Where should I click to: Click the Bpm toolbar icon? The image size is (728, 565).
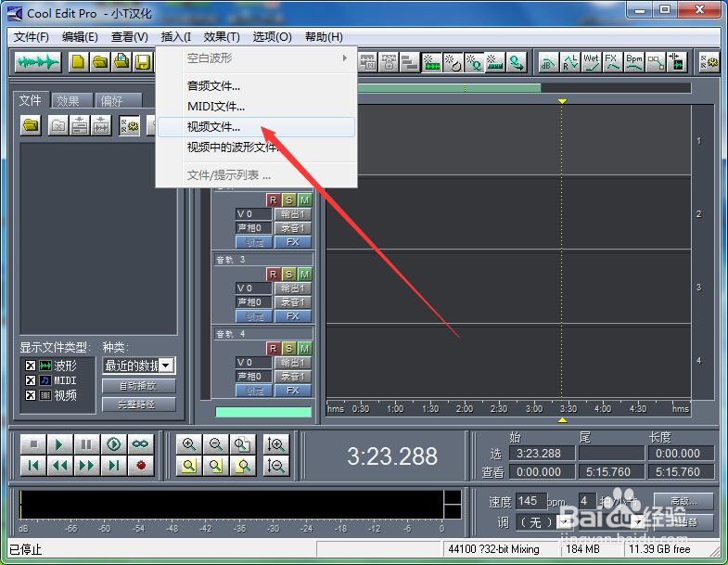[x=633, y=62]
